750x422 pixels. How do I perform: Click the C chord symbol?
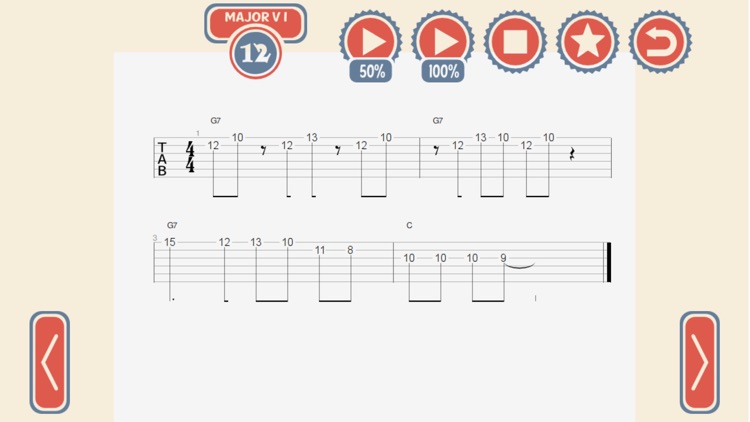(x=409, y=225)
